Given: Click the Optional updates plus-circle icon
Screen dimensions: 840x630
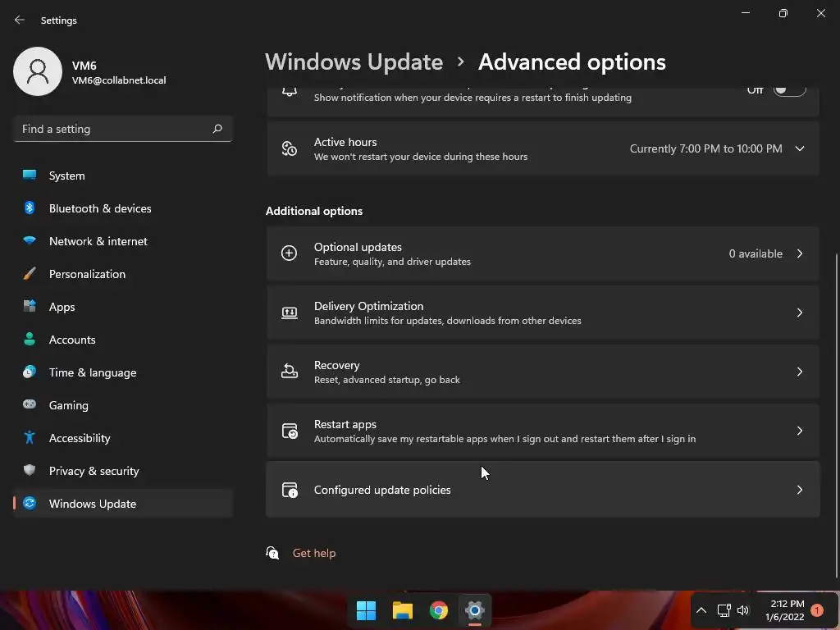Looking at the screenshot, I should coord(290,253).
